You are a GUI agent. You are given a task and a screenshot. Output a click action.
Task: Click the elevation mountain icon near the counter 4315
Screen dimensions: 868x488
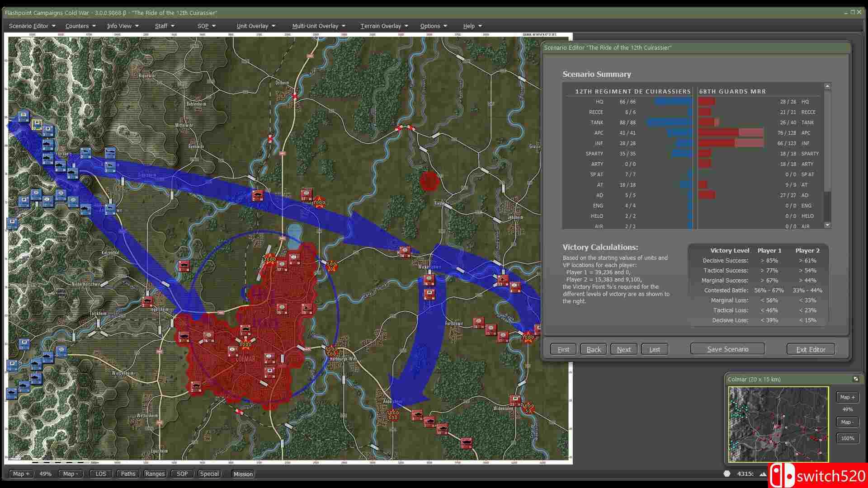tap(763, 473)
